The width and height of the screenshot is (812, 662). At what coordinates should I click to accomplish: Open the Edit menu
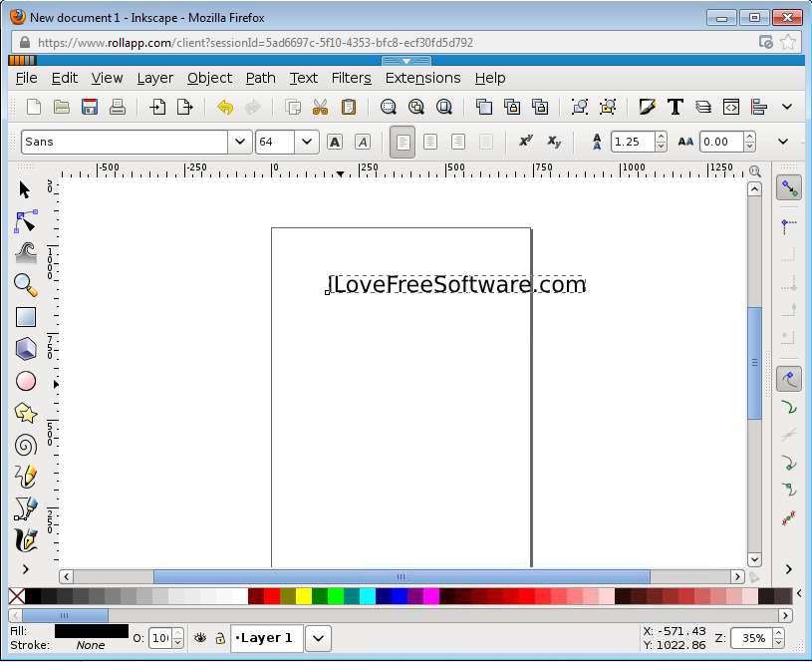pos(65,78)
